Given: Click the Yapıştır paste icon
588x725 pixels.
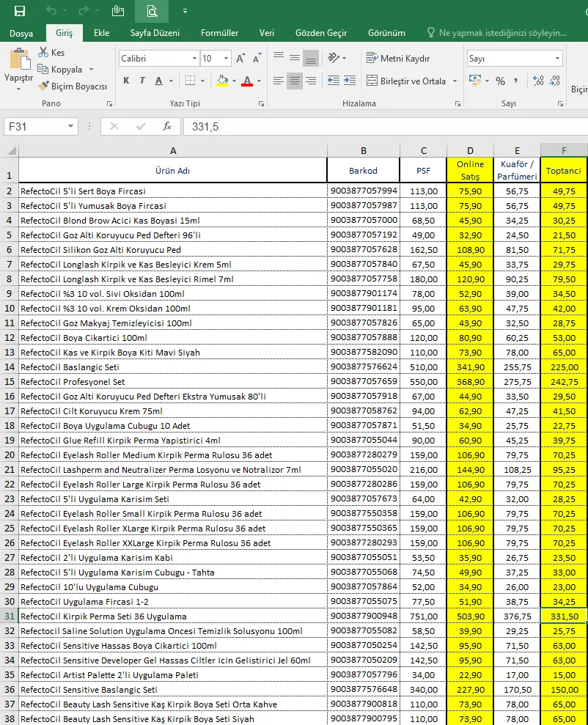Looking at the screenshot, I should click(19, 59).
